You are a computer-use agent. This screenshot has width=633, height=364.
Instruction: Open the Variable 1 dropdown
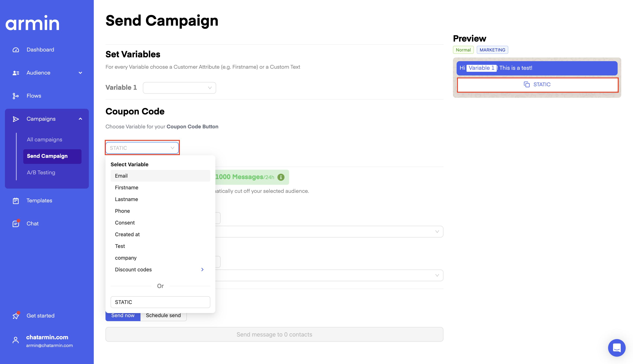point(179,88)
